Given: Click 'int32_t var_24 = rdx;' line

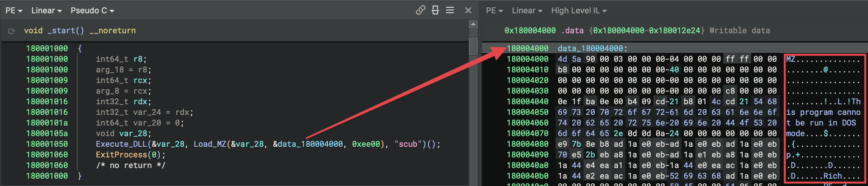Looking at the screenshot, I should pos(145,112).
